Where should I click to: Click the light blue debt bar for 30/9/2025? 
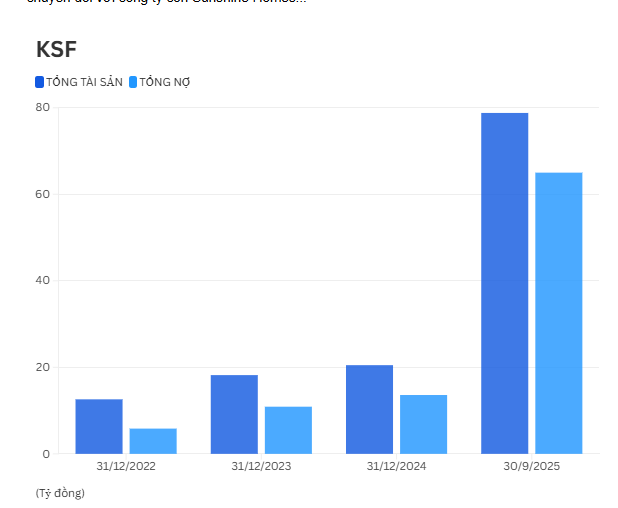tap(558, 313)
